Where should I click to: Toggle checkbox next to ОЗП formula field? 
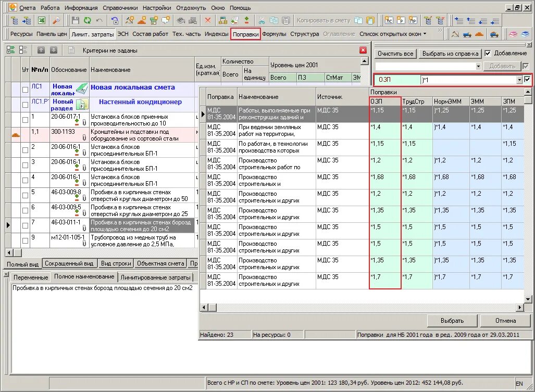(528, 80)
